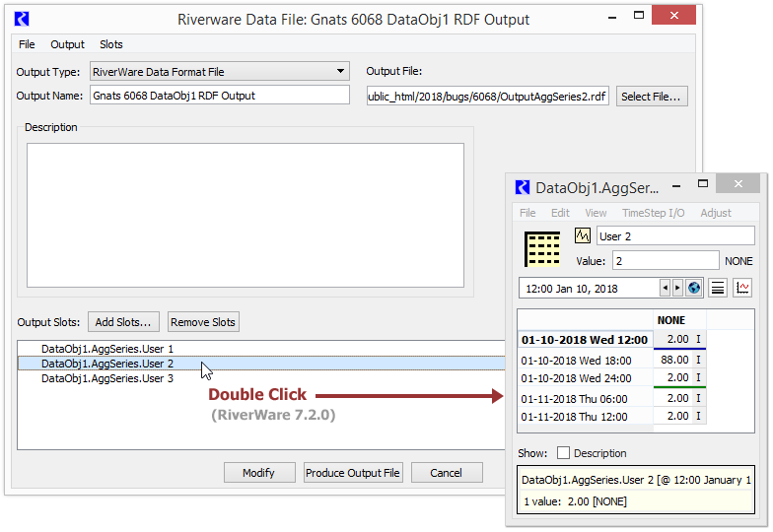Click the Modify button
This screenshot has width=773, height=532.
(x=258, y=473)
